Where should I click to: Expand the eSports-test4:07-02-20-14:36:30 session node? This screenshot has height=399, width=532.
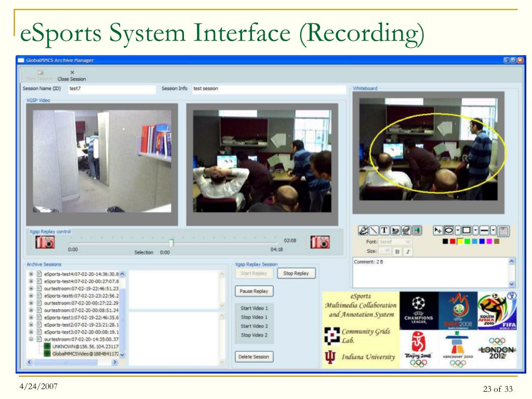click(31, 274)
